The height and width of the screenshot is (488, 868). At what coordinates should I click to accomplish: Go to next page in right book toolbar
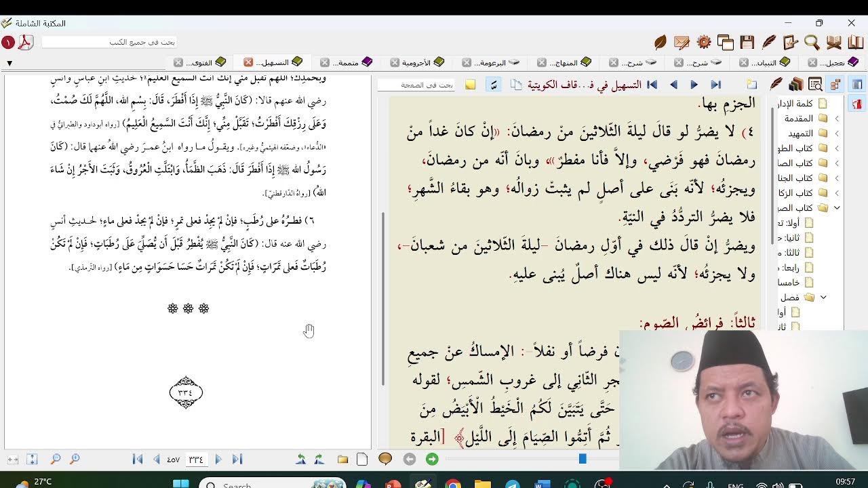(694, 85)
